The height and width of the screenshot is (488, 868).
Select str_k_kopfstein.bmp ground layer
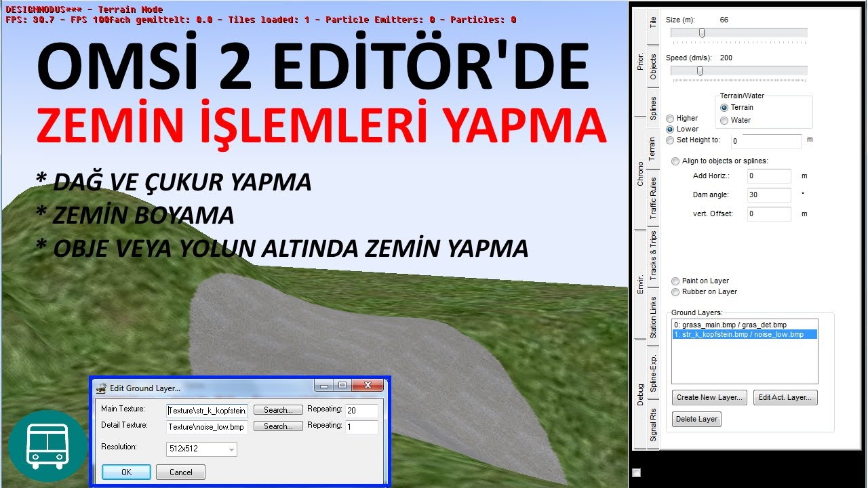click(745, 335)
